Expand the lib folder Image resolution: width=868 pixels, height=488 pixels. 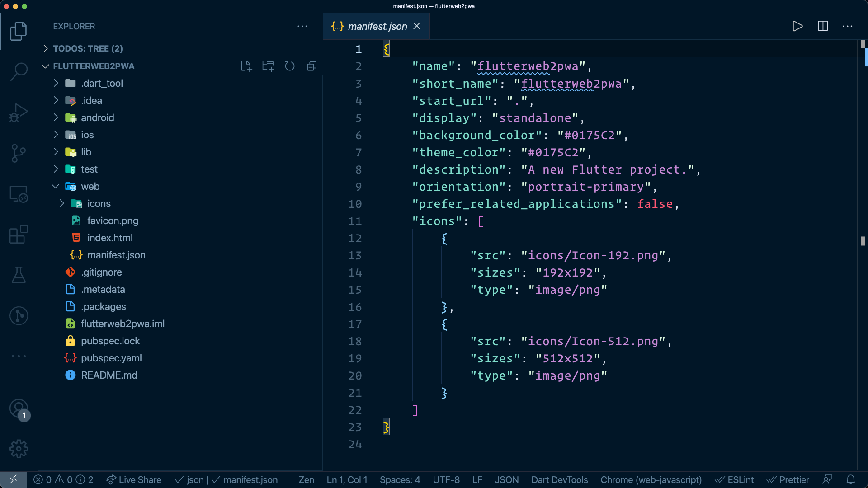[86, 152]
